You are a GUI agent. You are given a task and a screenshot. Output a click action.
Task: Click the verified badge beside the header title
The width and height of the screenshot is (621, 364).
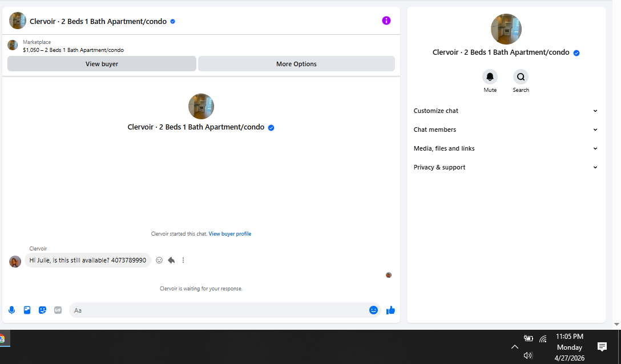tap(173, 21)
